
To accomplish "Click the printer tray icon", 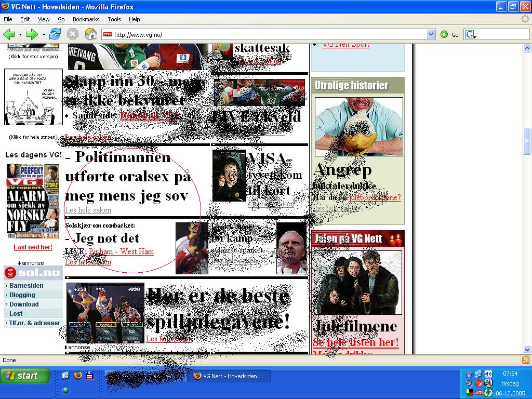I will 488,383.
